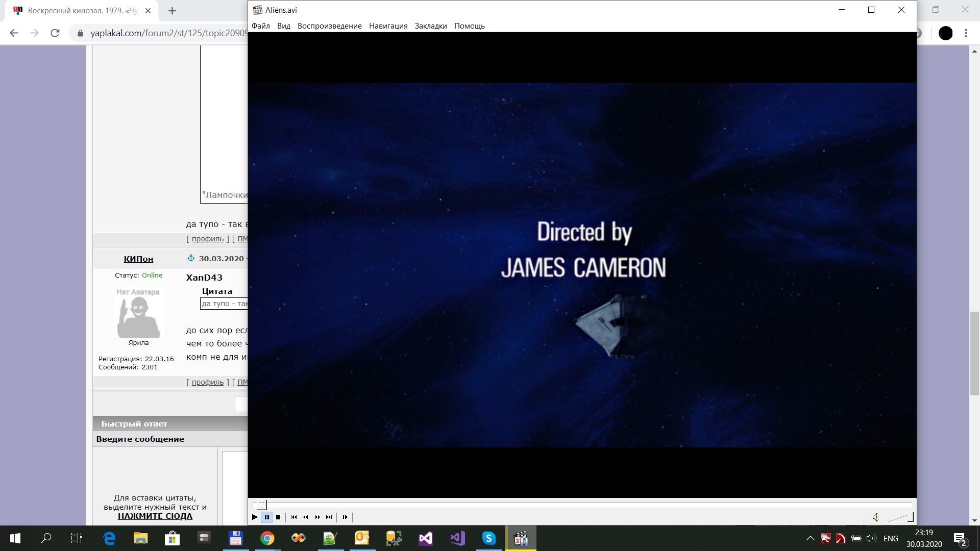
Task: Click the anchor icon beside the post date
Action: 191,258
